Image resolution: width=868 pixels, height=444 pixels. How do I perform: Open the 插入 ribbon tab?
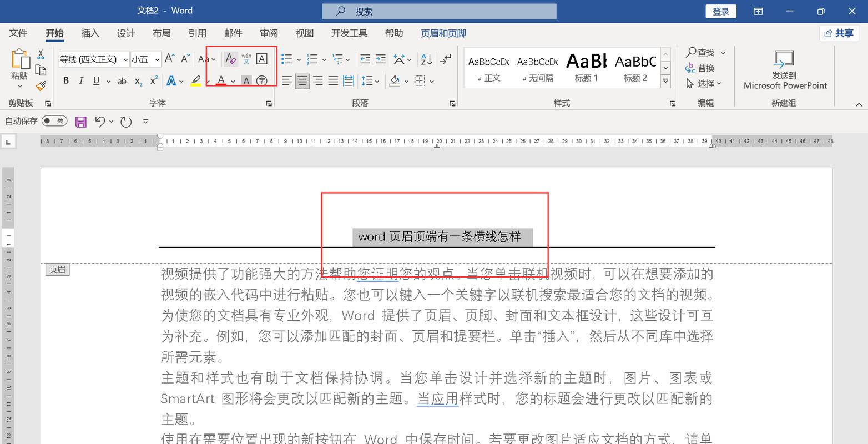90,33
